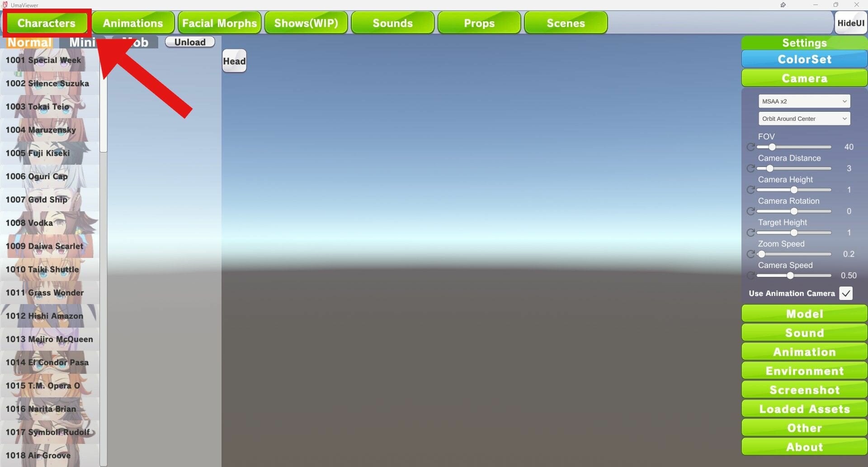This screenshot has height=467, width=868.
Task: Select 1010 Taiki Shuttle character
Action: pyautogui.click(x=50, y=269)
